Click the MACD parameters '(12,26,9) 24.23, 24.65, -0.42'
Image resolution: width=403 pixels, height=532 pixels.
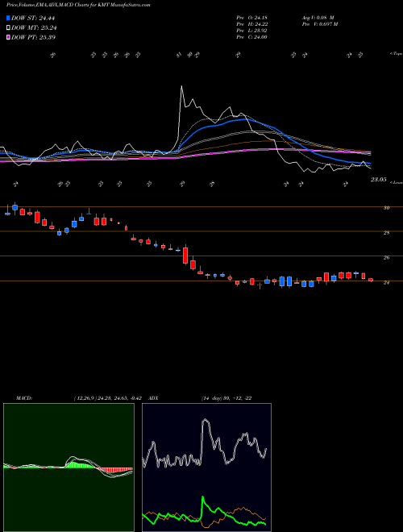(x=110, y=398)
